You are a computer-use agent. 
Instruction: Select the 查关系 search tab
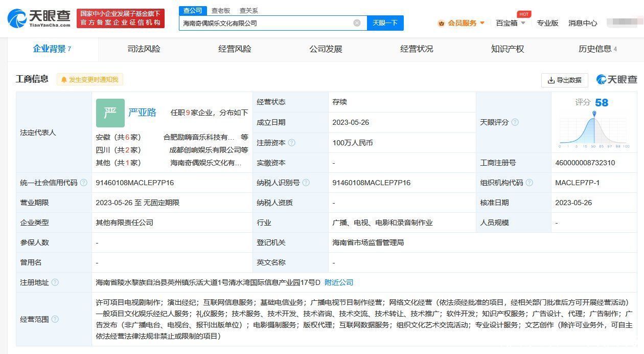[x=249, y=10]
